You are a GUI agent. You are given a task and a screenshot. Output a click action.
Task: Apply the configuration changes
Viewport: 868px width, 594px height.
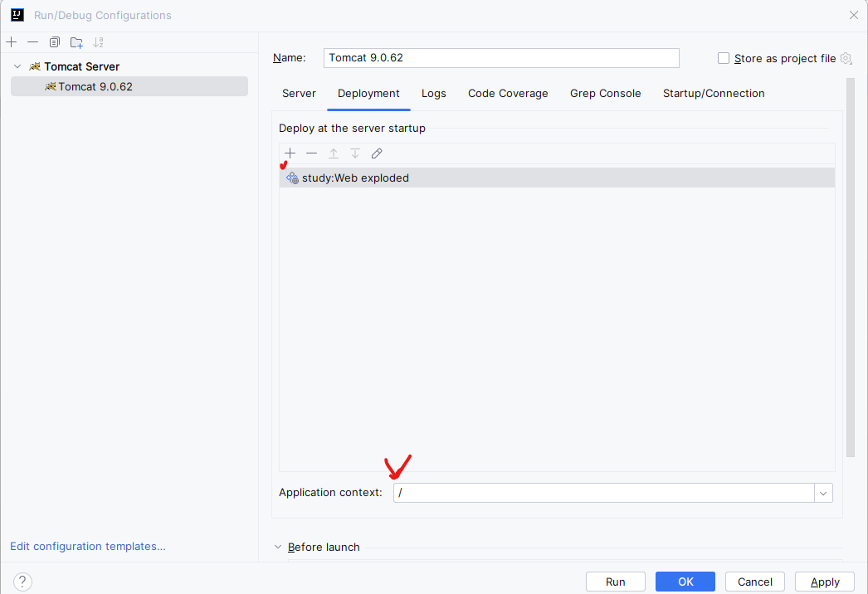tap(825, 582)
